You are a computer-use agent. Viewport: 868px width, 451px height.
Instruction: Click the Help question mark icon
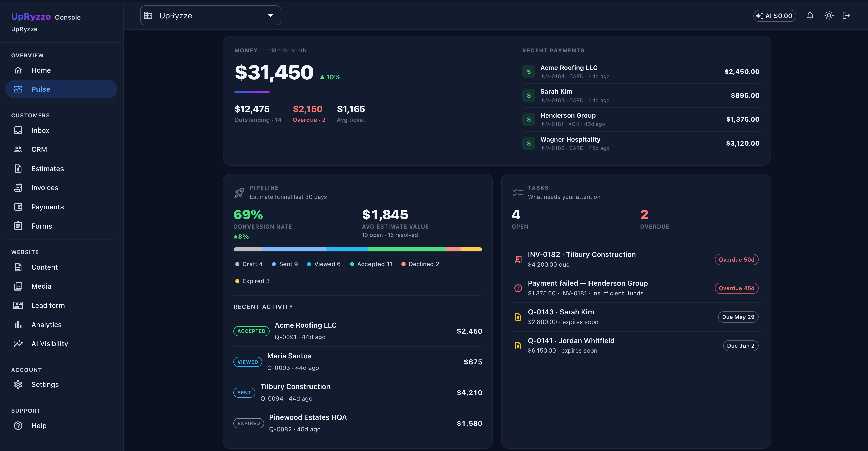[x=18, y=426]
